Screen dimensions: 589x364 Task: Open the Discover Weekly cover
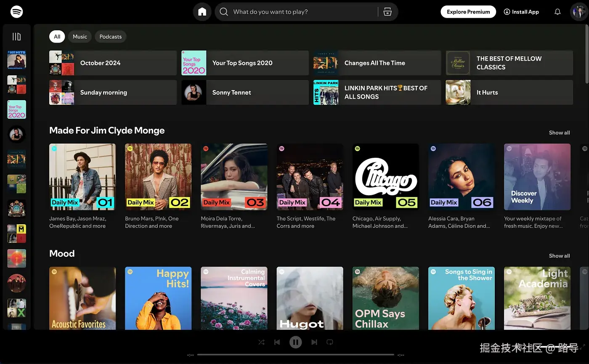537,177
